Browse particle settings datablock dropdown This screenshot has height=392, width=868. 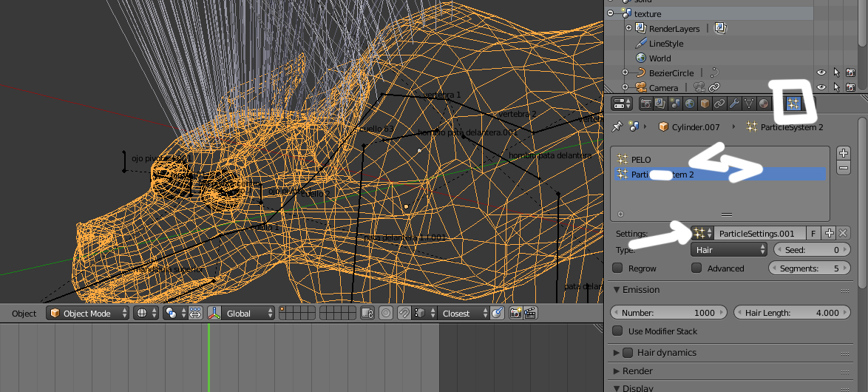(702, 234)
